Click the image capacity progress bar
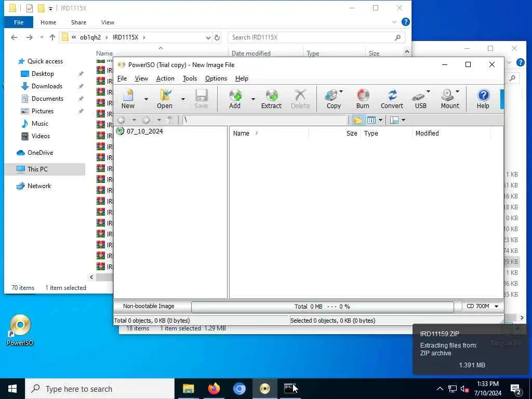532x399 pixels. pos(322,307)
